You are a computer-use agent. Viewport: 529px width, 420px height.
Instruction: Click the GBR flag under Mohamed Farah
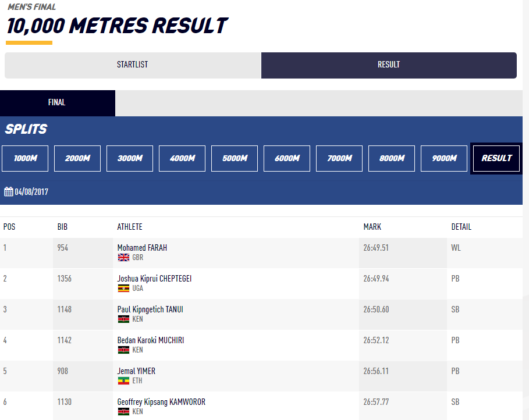pos(123,257)
